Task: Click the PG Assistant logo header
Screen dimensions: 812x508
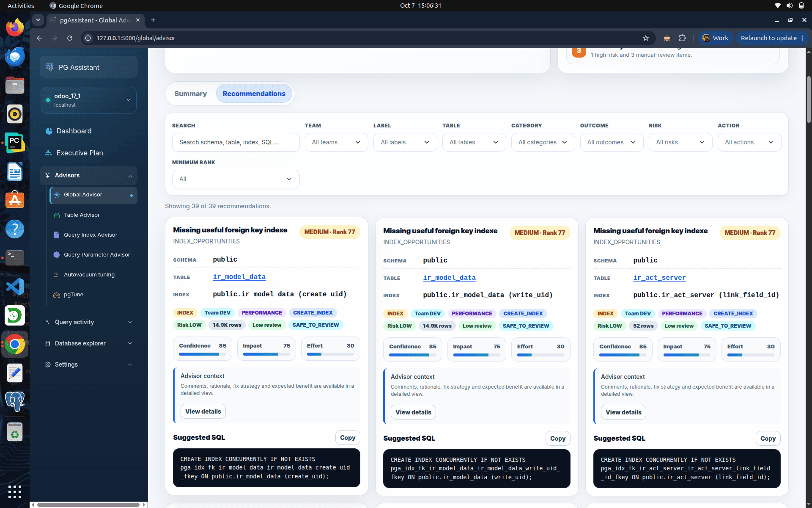Action: click(88, 67)
